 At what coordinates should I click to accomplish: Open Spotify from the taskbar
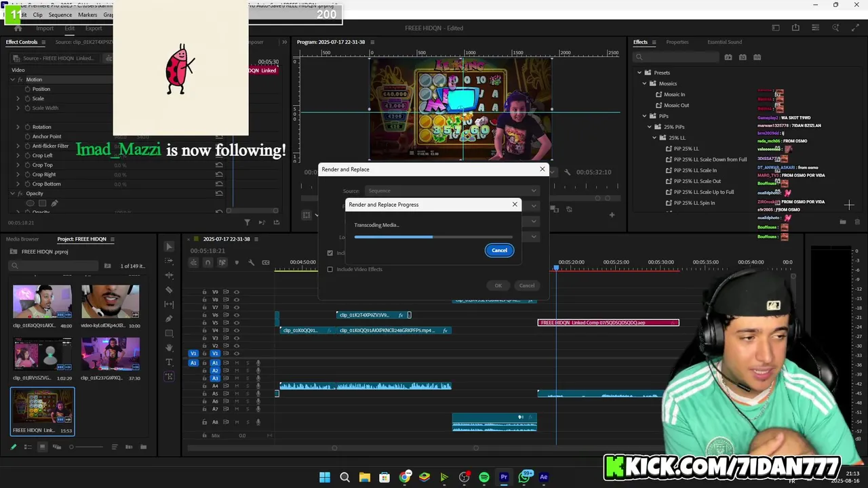[484, 477]
